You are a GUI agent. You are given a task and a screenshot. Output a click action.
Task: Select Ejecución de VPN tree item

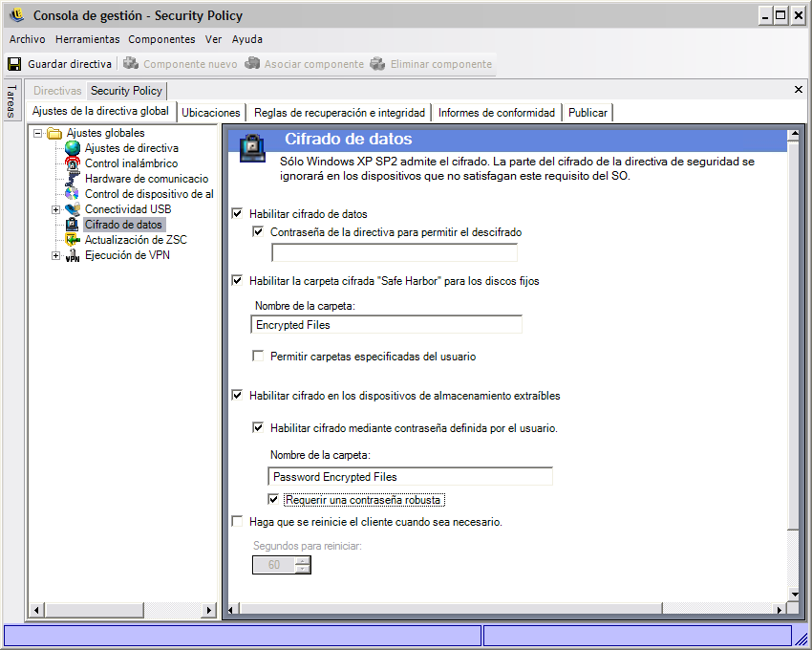(x=127, y=255)
